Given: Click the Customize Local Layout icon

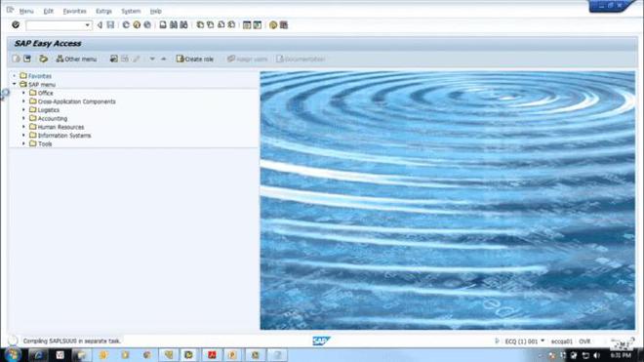Looking at the screenshot, I should click(283, 25).
